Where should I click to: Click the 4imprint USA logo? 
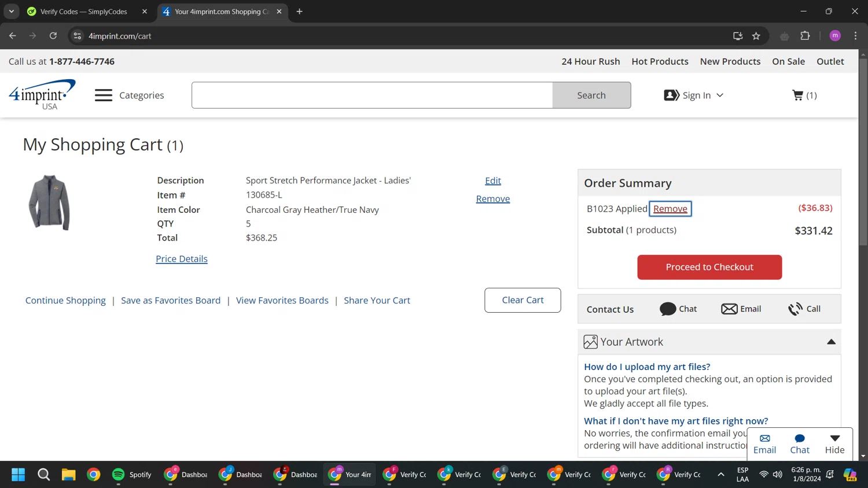[42, 95]
